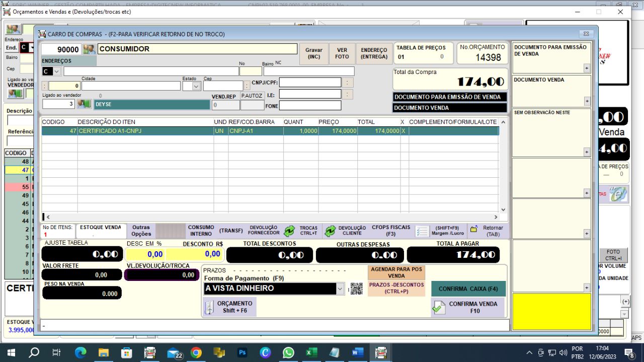644x362 pixels.
Task: Click Devolução Cliente green arrows icon
Action: [x=330, y=231]
